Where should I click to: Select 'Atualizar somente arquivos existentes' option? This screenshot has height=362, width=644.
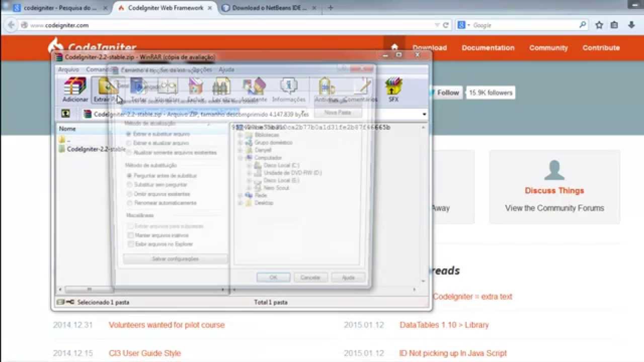click(129, 152)
